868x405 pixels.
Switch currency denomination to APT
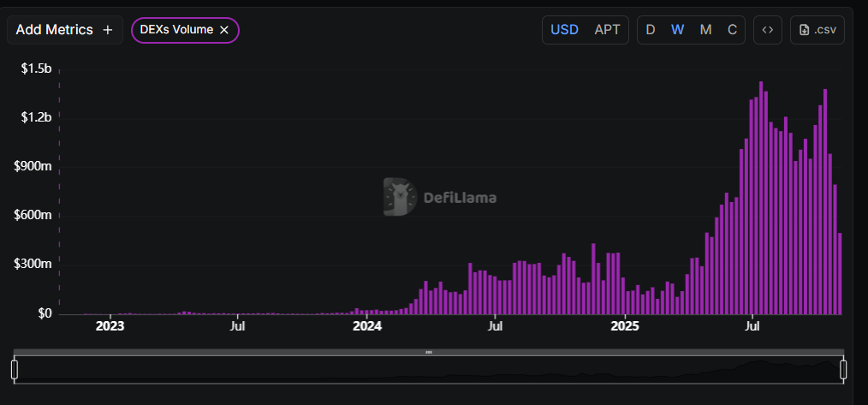click(x=607, y=30)
